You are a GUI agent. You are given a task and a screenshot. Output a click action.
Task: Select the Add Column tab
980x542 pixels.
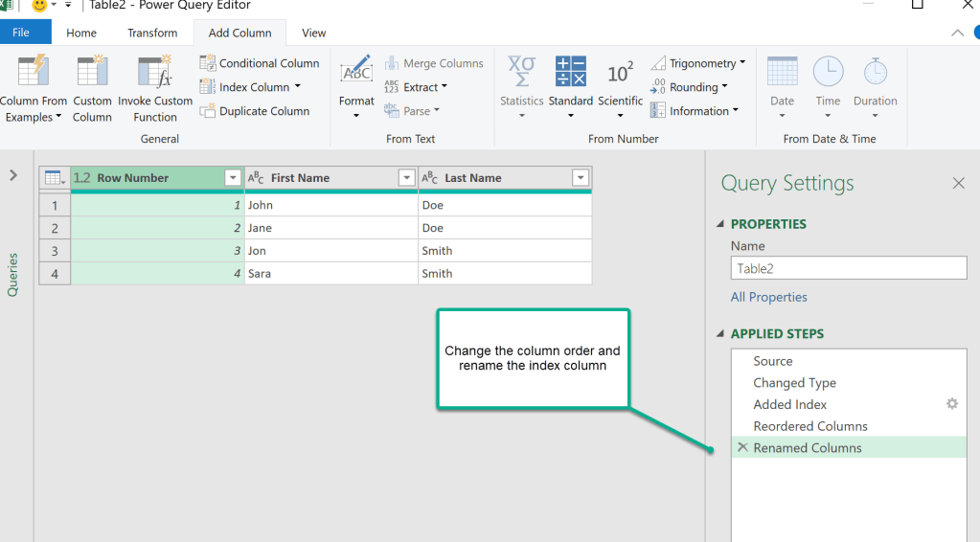240,34
